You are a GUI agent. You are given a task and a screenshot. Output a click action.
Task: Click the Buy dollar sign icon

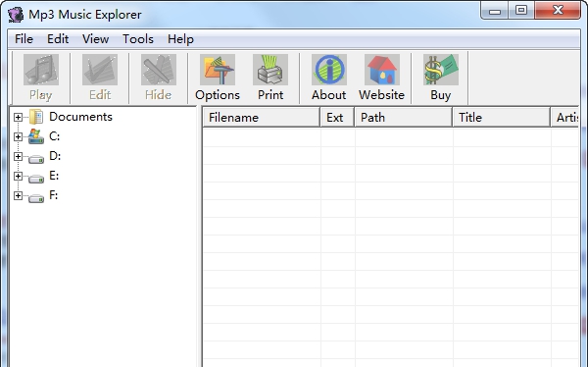441,70
